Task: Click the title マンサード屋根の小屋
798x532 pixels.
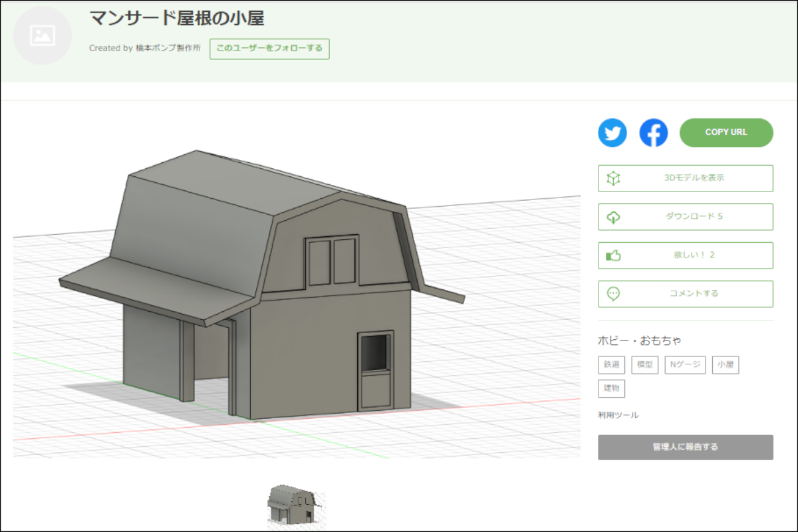Action: pyautogui.click(x=177, y=19)
